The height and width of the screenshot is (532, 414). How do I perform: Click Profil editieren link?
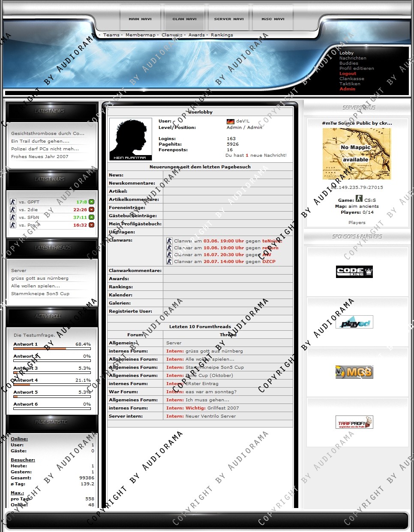tap(357, 69)
